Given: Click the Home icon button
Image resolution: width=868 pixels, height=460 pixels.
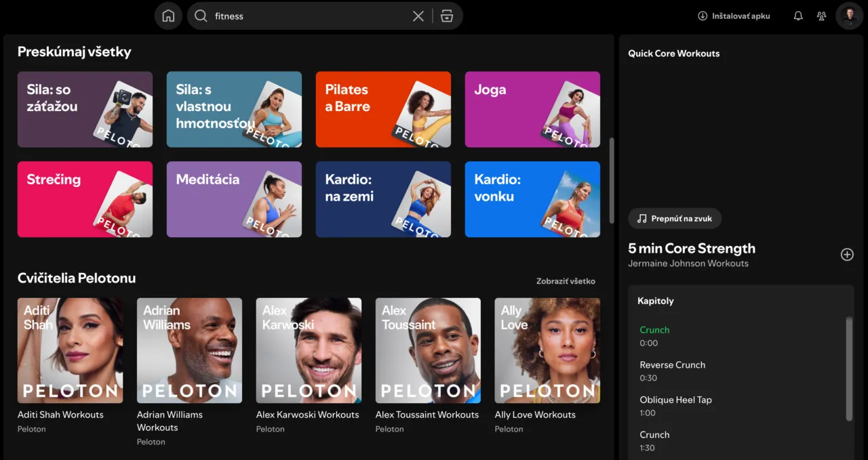Looking at the screenshot, I should 168,16.
